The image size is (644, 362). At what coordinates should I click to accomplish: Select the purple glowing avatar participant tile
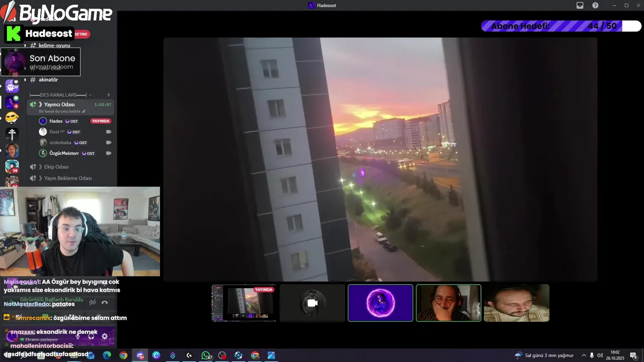click(380, 303)
